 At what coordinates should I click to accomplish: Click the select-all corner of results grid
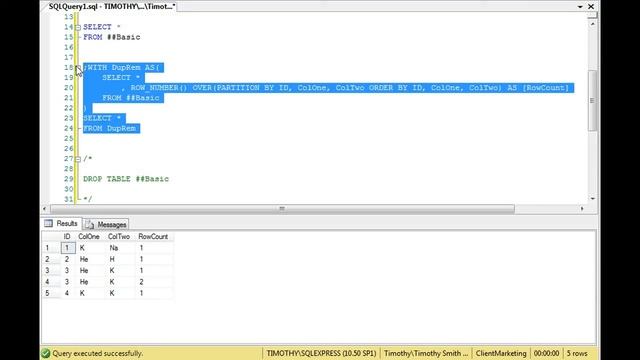click(x=51, y=237)
